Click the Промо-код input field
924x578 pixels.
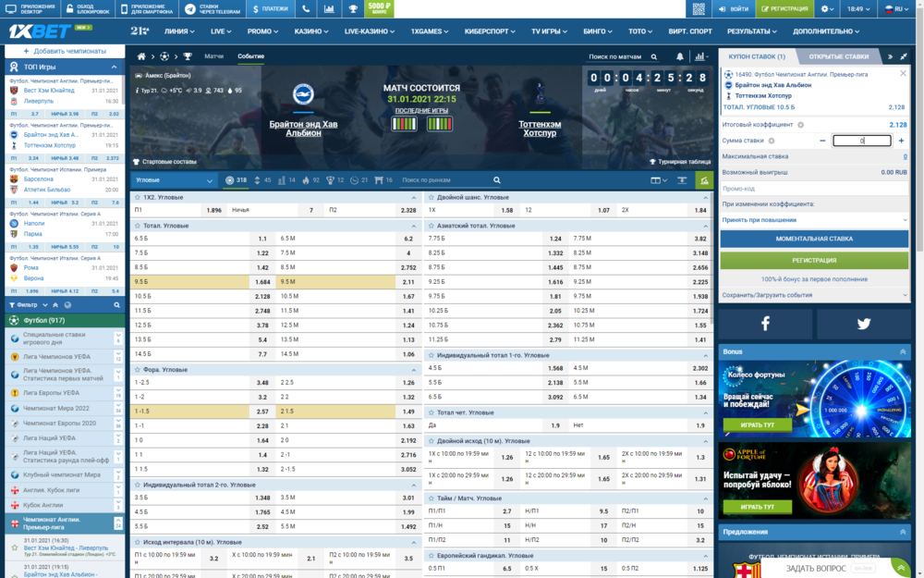pyautogui.click(x=814, y=189)
